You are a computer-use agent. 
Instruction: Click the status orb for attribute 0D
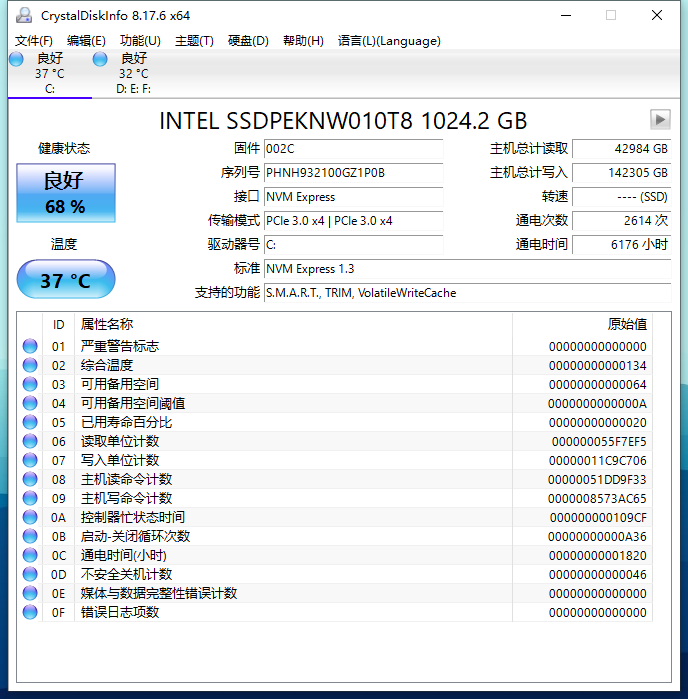point(30,574)
